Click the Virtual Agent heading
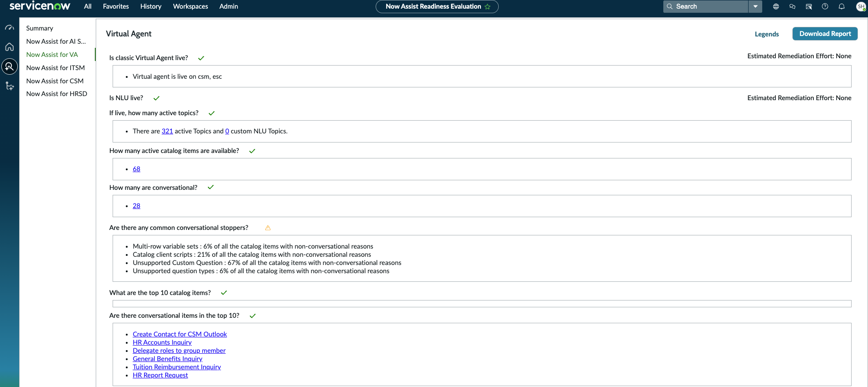The height and width of the screenshot is (387, 868). (129, 34)
